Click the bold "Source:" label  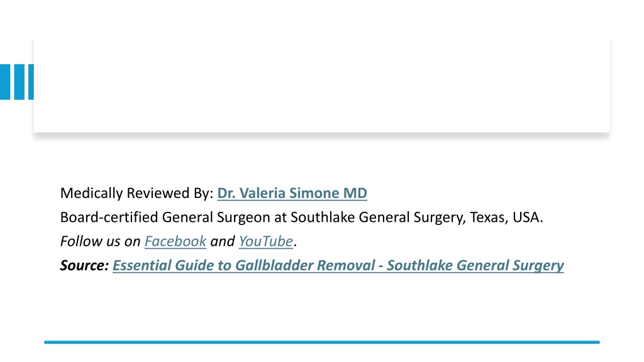click(84, 266)
